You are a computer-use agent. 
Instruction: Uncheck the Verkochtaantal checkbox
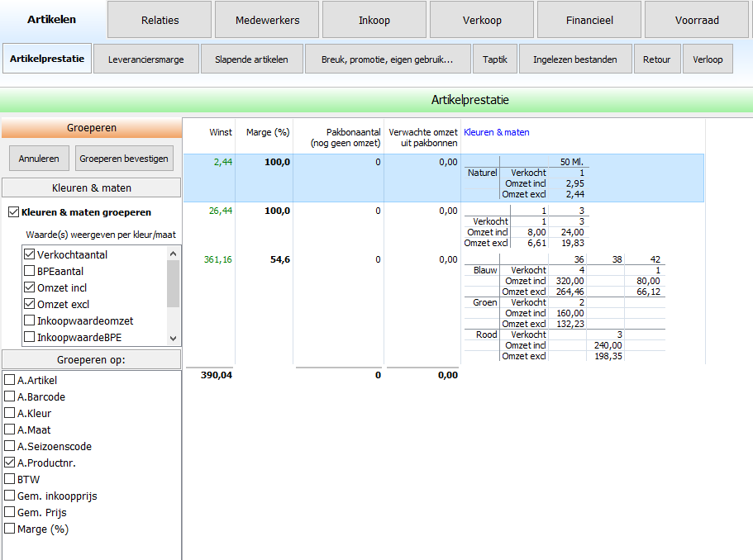coord(29,254)
